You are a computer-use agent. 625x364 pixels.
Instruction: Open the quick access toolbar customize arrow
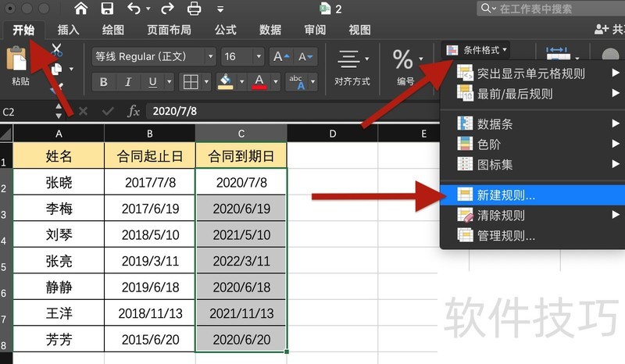[x=220, y=9]
